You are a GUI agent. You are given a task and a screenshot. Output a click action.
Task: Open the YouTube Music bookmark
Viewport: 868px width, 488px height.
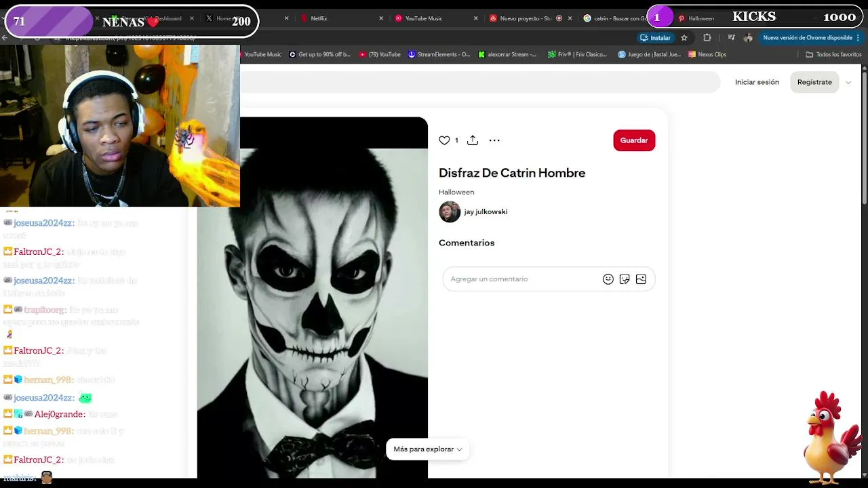262,54
